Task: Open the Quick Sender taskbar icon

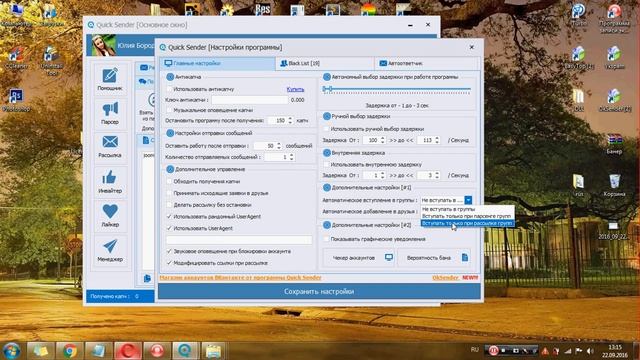Action: point(185,351)
